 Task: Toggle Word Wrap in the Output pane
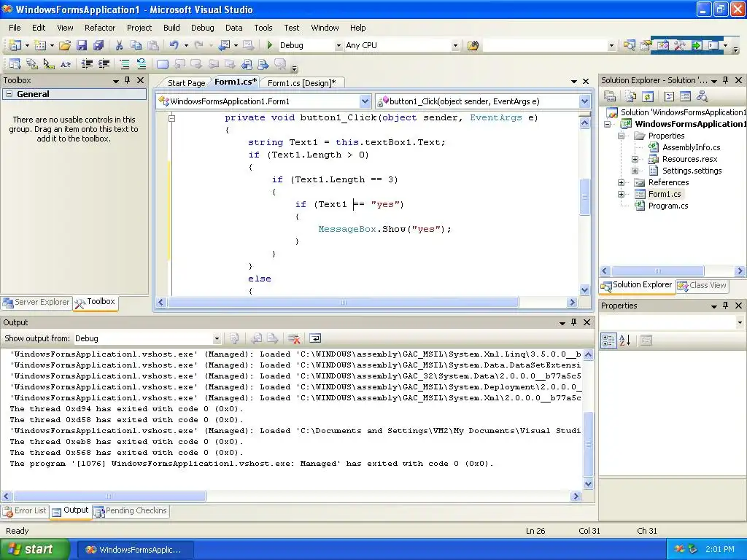pos(315,338)
